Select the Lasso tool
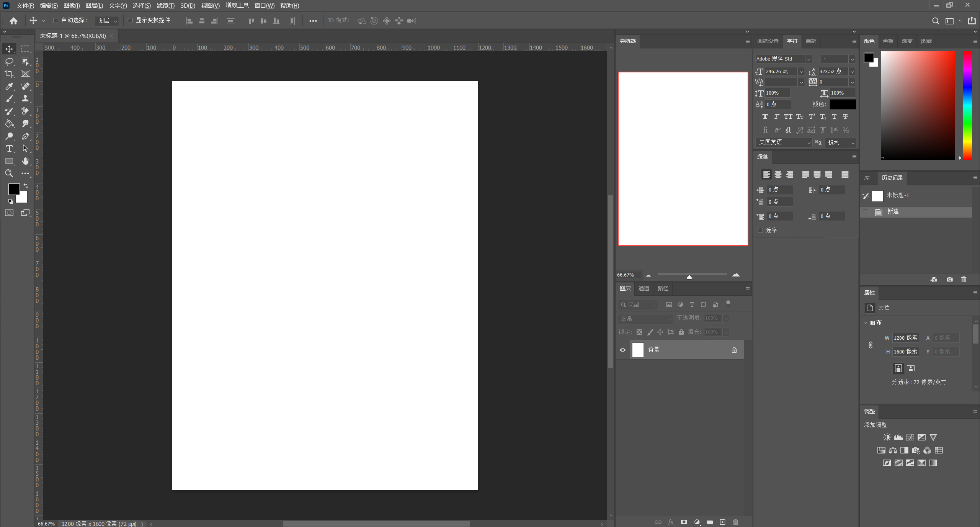 point(9,61)
